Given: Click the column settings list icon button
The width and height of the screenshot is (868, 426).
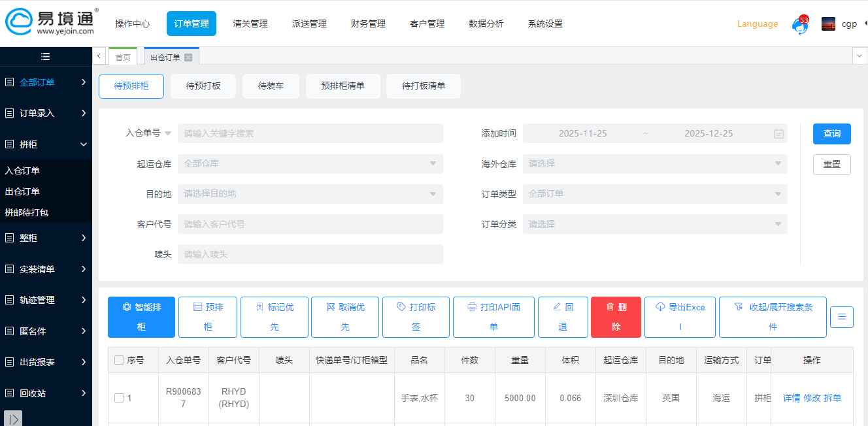Looking at the screenshot, I should [842, 317].
